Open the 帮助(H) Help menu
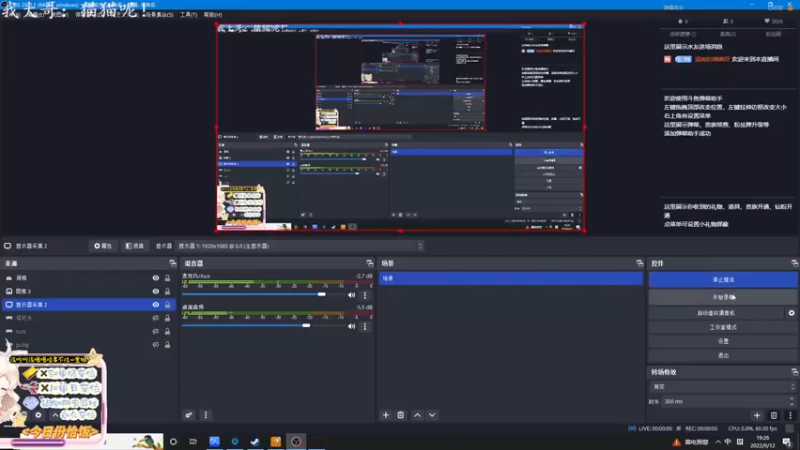The height and width of the screenshot is (450, 800). [x=213, y=15]
